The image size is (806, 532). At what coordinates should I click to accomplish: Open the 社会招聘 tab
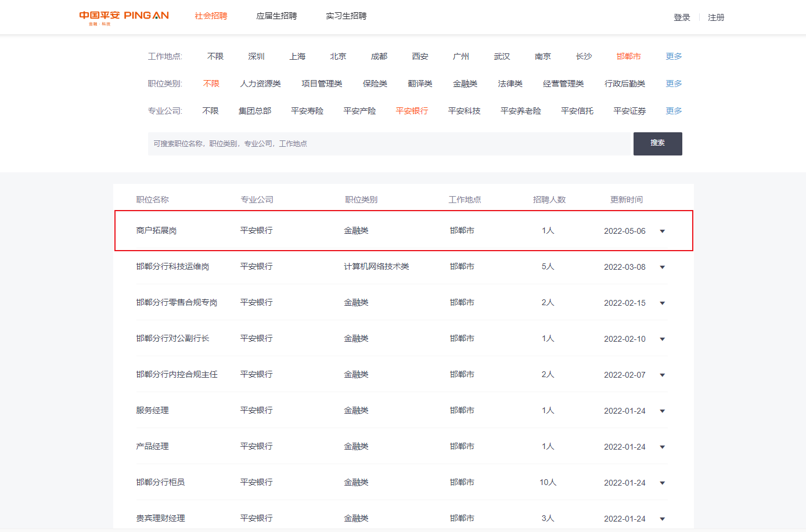point(211,16)
